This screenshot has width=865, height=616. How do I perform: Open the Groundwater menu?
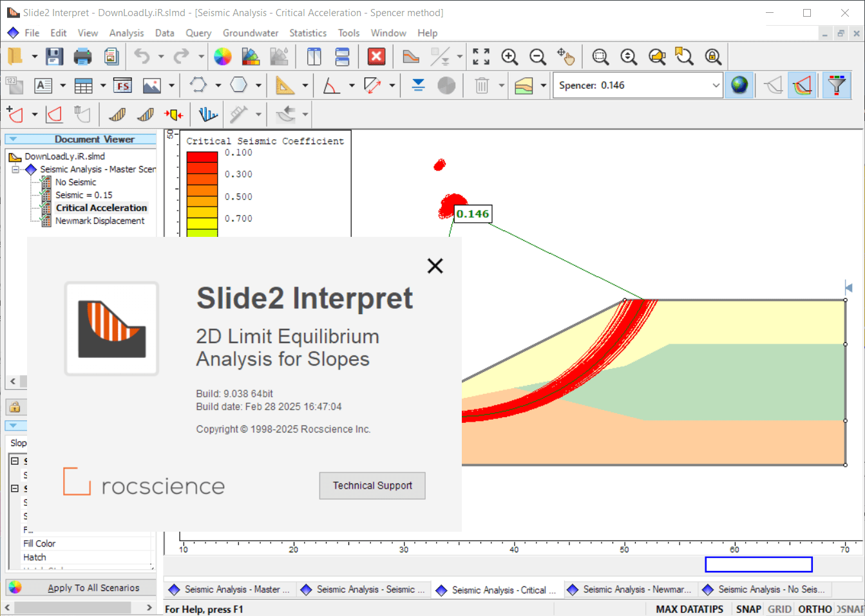coord(251,33)
